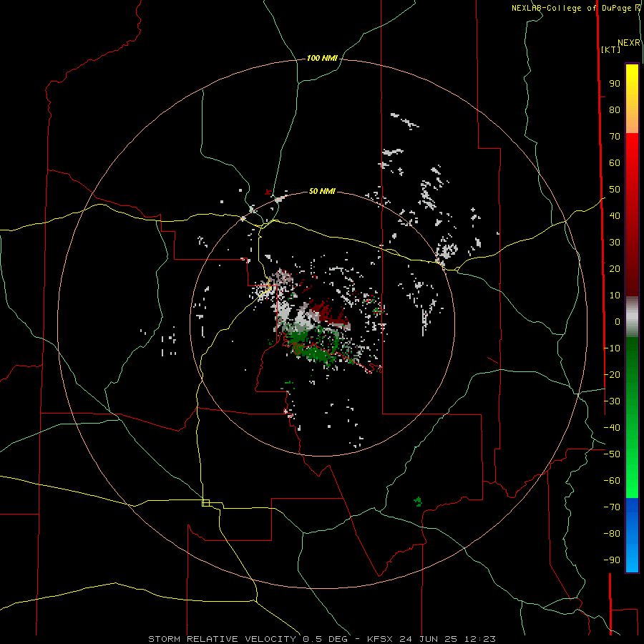Image resolution: width=644 pixels, height=644 pixels.
Task: Click the "24 JUN 25" date text
Action: pos(429,639)
